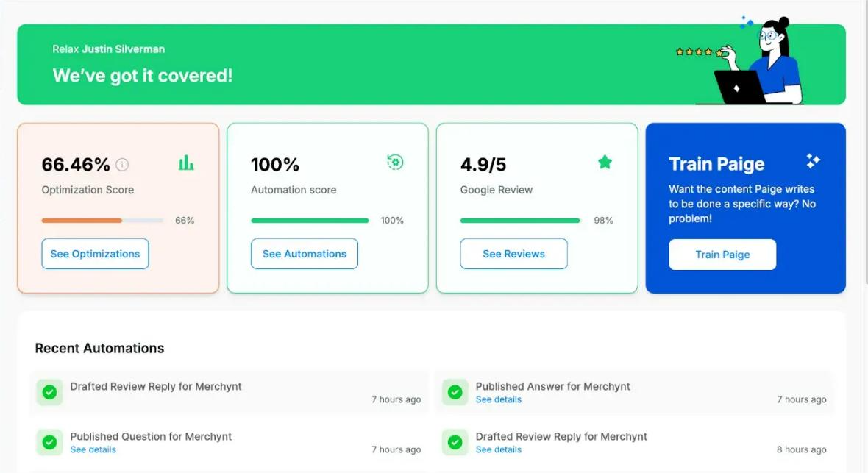Click checkmark icon beside Published Question for Merchynt

(x=50, y=443)
